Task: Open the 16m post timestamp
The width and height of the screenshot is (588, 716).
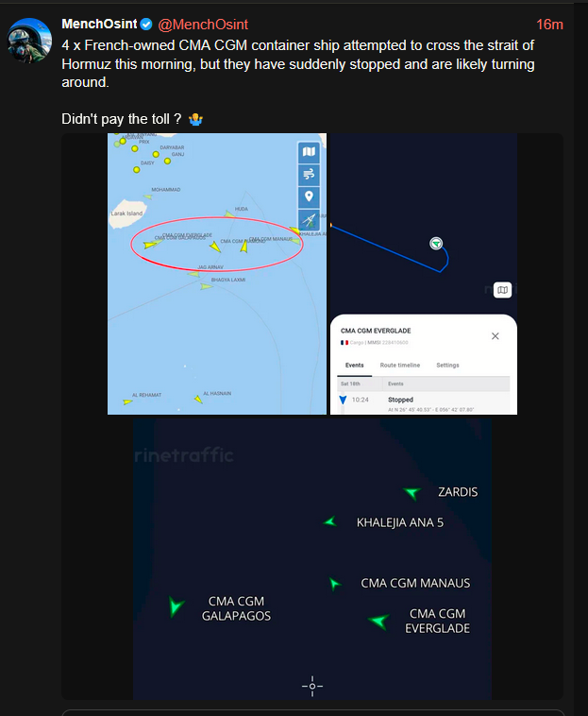Action: pos(549,25)
